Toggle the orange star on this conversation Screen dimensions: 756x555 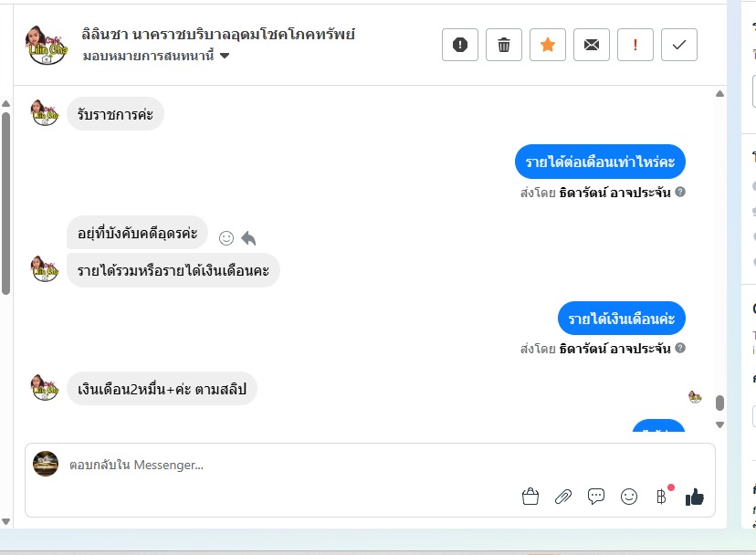click(x=548, y=45)
